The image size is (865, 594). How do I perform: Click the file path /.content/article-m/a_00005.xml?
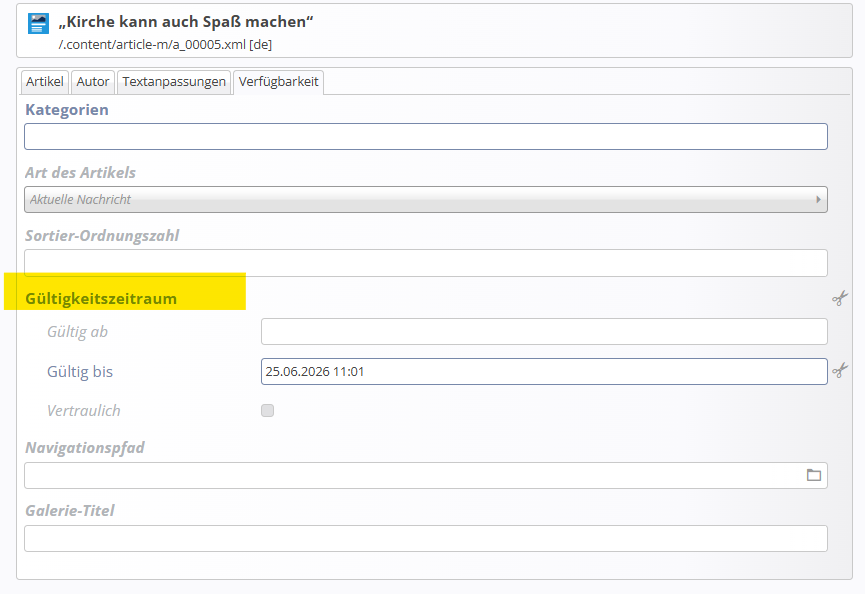pos(152,45)
